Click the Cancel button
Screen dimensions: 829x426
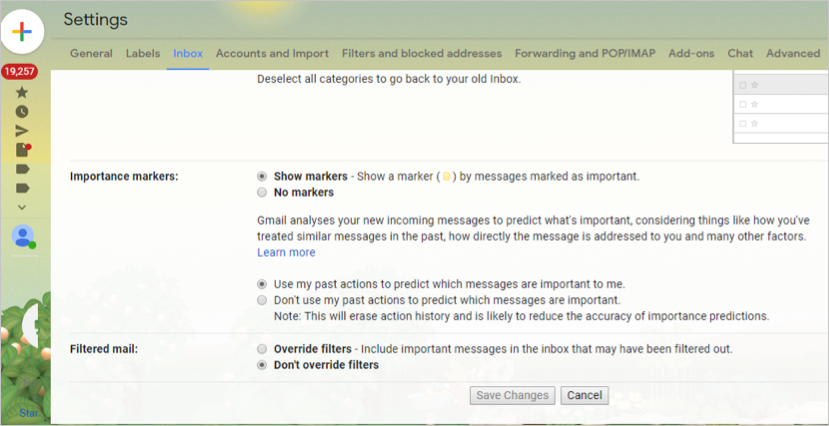(584, 395)
